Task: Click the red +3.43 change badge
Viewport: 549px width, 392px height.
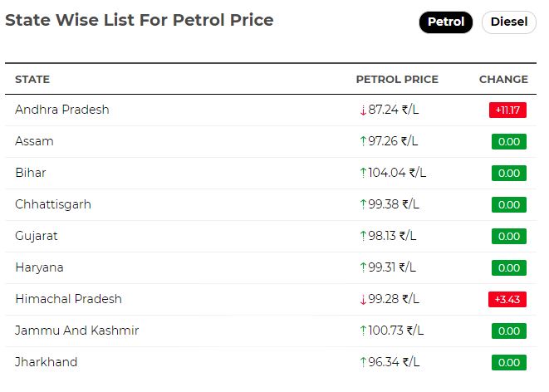Action: pyautogui.click(x=507, y=299)
